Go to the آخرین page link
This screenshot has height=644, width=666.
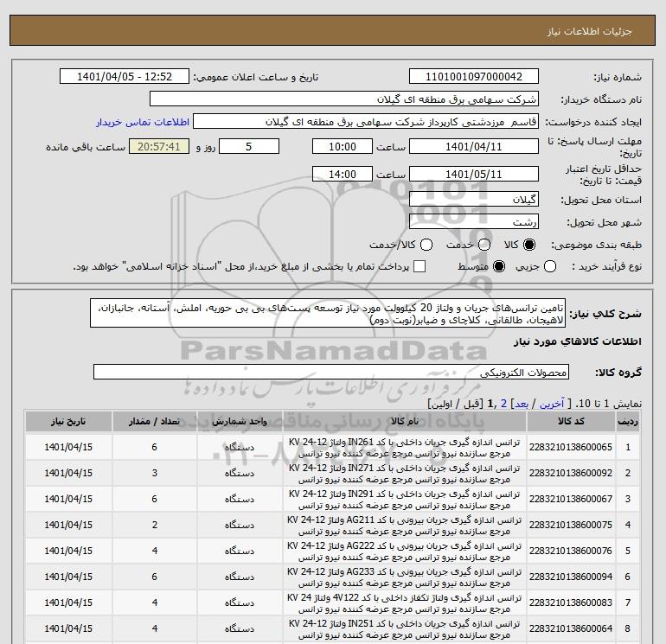[552, 404]
